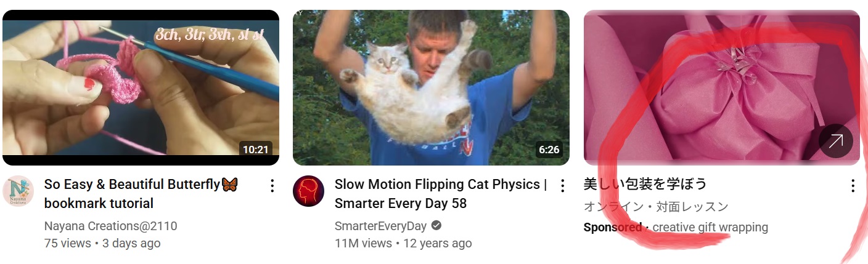Click the verified checkmark beside SmarterEveryDay

(x=436, y=226)
